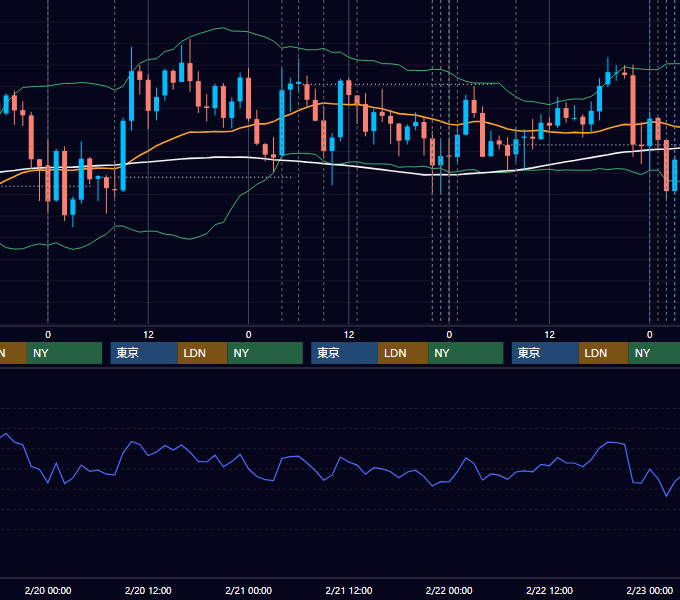
Task: Click the green upper Bollinger band line
Action: pos(222,28)
